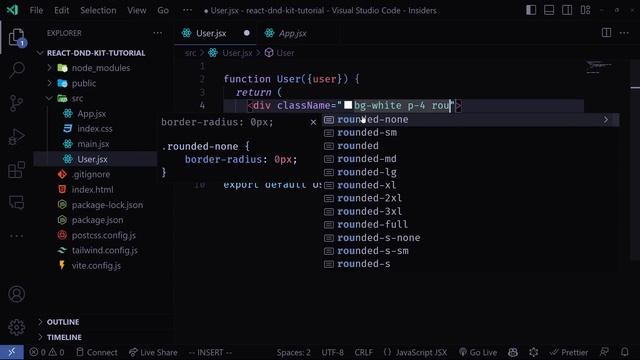Customize layout icon in title bar
640x360 pixels.
coord(585,10)
